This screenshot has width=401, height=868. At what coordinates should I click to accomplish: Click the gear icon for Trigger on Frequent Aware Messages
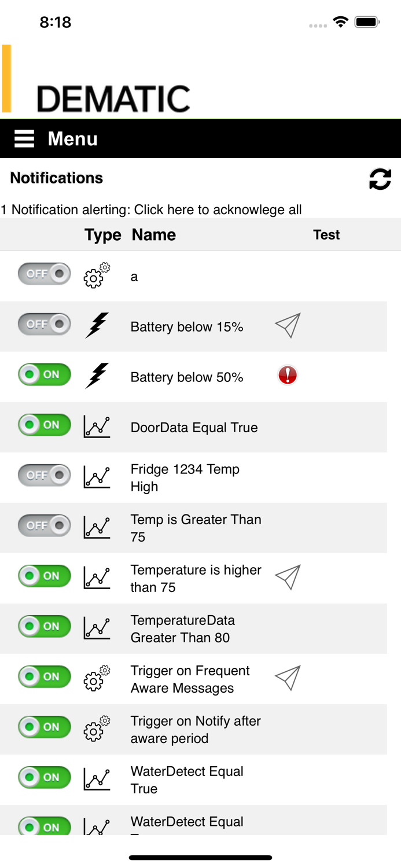click(95, 677)
